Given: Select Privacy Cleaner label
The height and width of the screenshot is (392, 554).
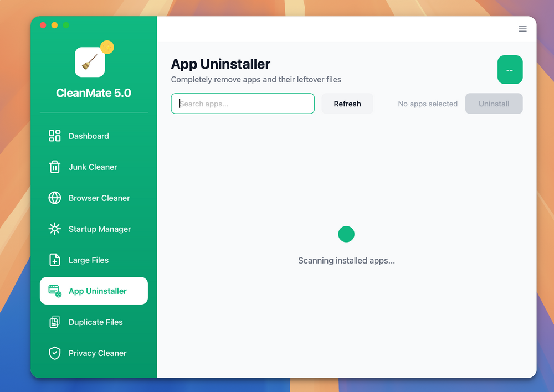Looking at the screenshot, I should (x=98, y=353).
